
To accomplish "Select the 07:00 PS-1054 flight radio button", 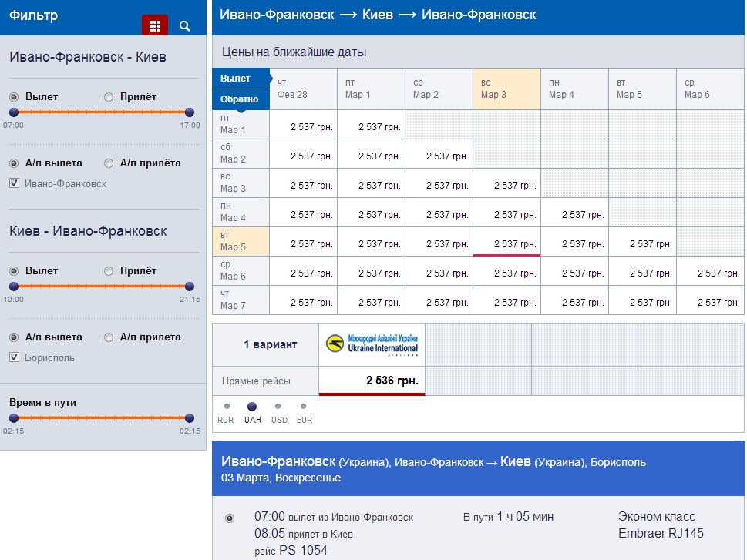I will pyautogui.click(x=229, y=518).
